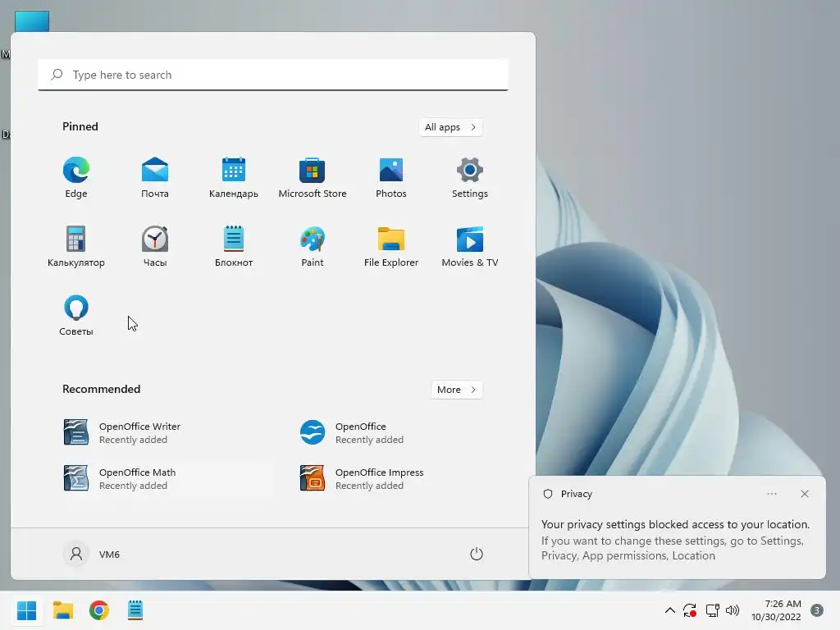
Task: Click the Pinned section heading
Action: pos(80,126)
